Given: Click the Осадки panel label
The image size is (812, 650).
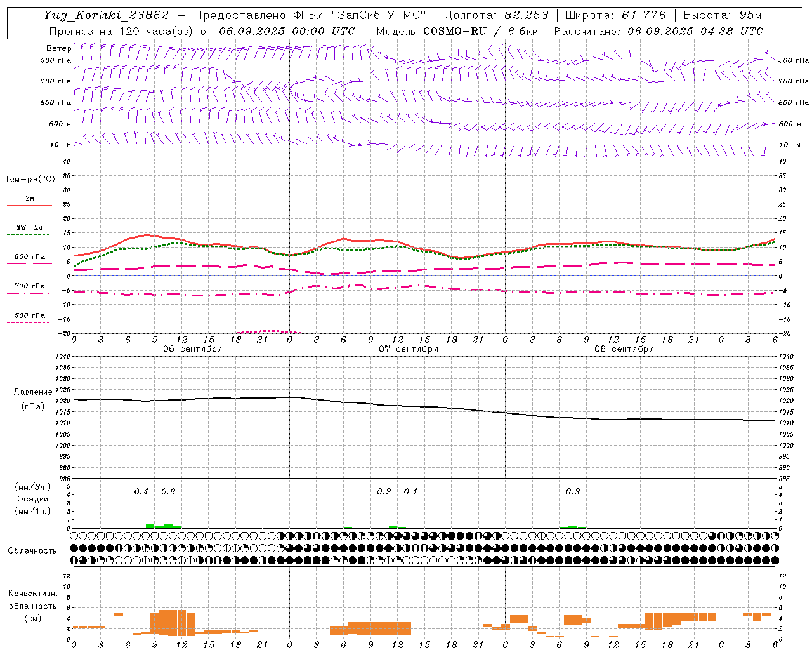Looking at the screenshot, I should click(32, 499).
